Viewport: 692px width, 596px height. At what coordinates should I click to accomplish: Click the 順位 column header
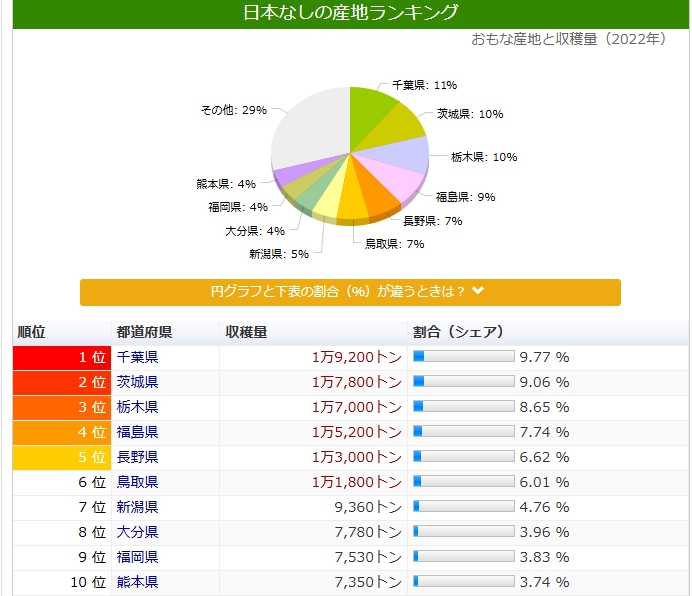coord(32,332)
